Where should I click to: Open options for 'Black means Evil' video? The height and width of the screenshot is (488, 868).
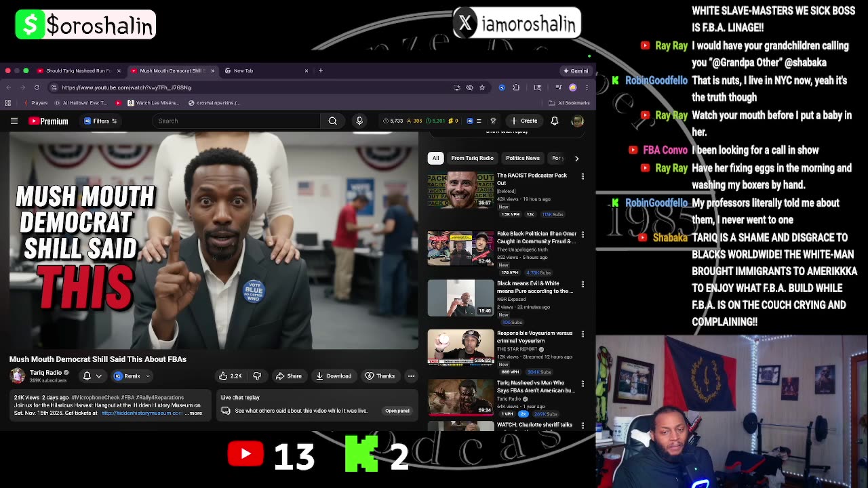[x=583, y=284]
